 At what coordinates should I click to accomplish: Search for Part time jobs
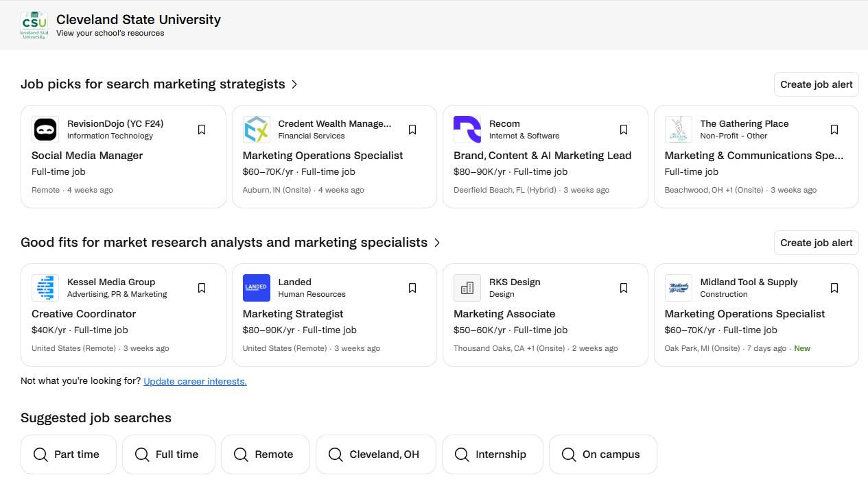69,454
